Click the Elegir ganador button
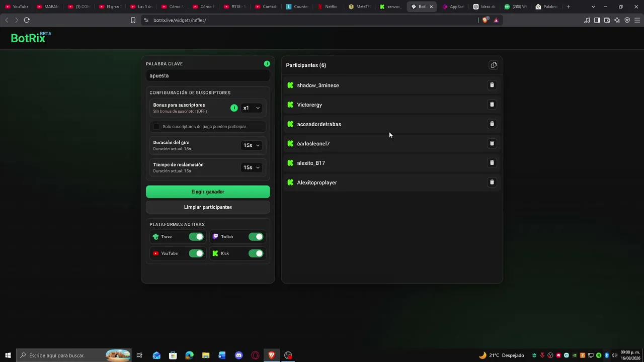Screen dimensions: 644x362 point(208,192)
